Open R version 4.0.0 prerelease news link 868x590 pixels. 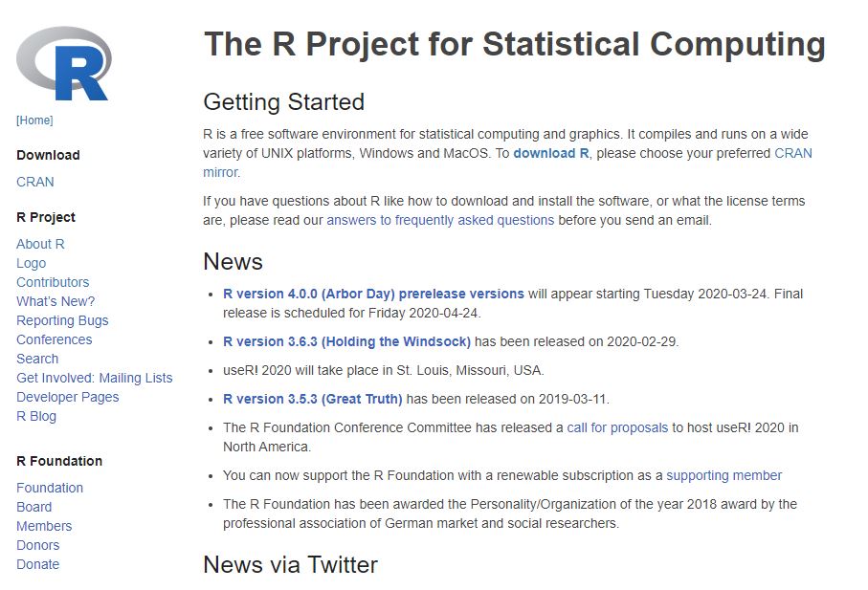point(373,294)
